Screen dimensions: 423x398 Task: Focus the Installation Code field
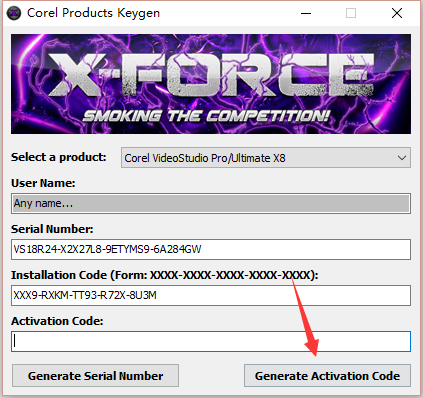(211, 295)
